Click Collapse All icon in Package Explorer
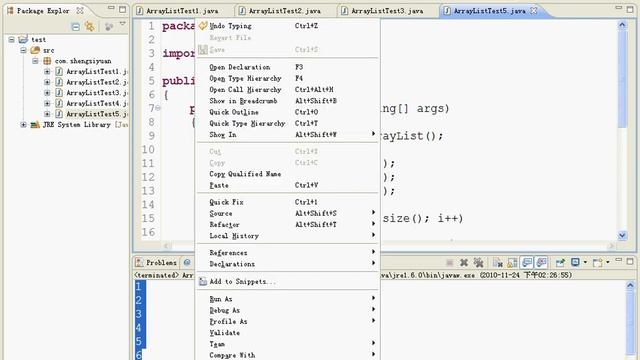640x360 pixels. click(76, 27)
